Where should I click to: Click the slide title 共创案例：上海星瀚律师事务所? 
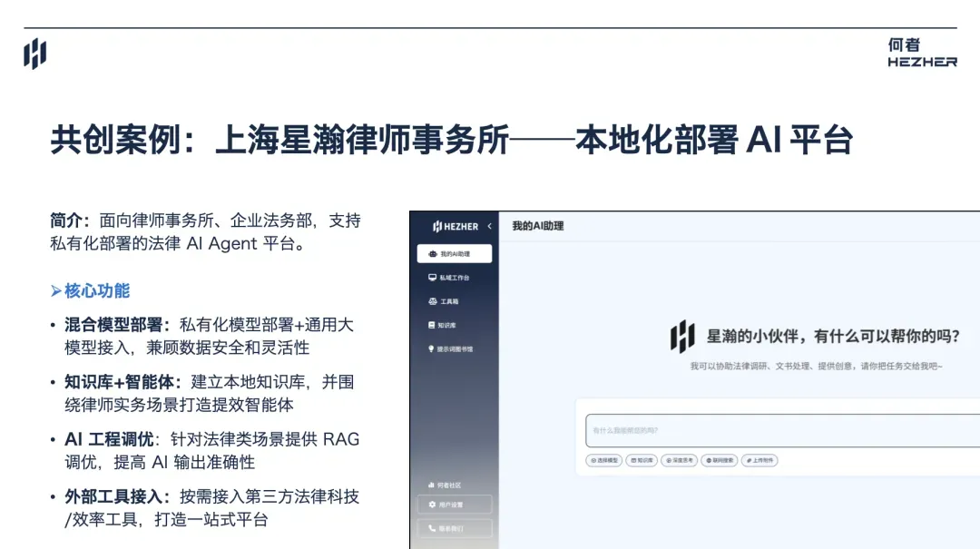pos(451,140)
